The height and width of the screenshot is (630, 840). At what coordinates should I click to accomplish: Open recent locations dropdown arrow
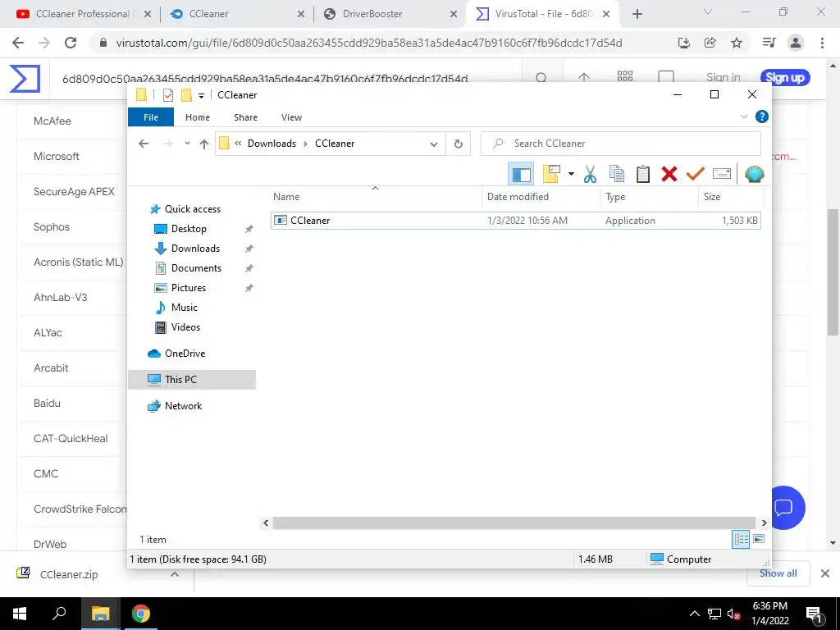187,144
